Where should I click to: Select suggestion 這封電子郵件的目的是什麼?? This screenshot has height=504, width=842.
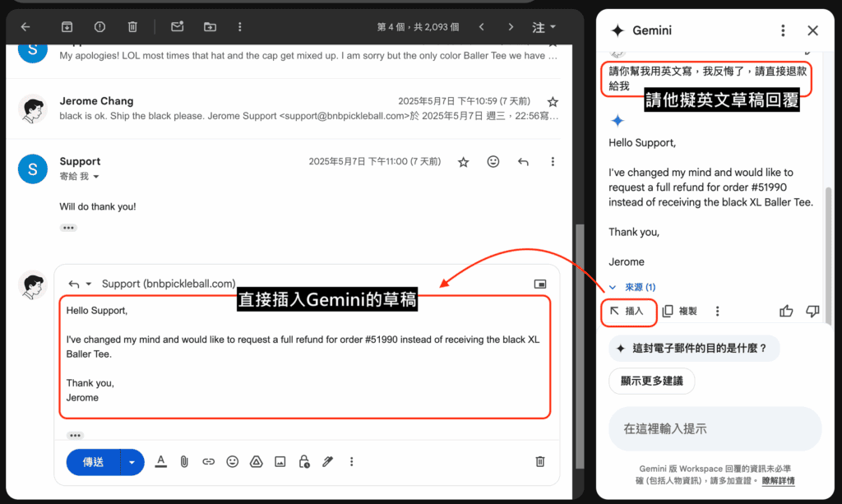tap(694, 349)
